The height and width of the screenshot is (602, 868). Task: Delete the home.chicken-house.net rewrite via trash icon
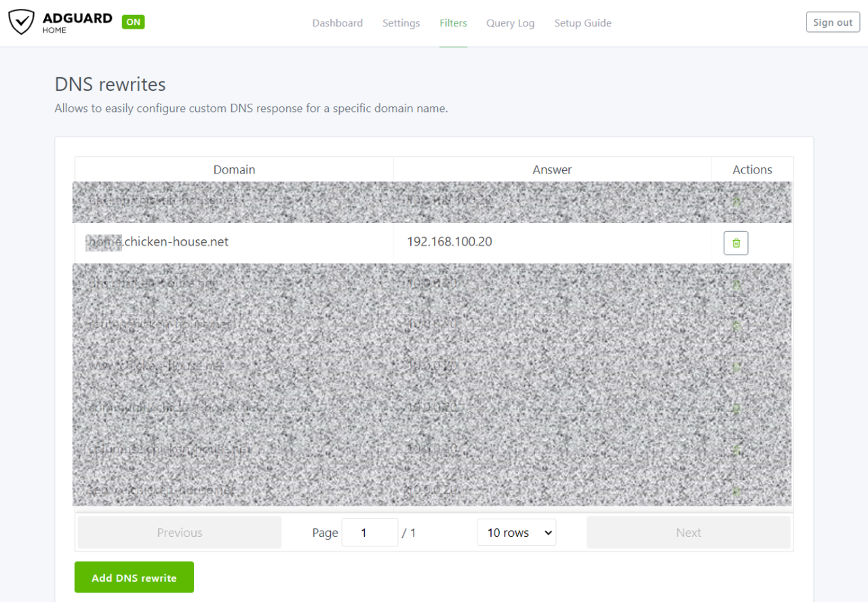click(x=736, y=243)
